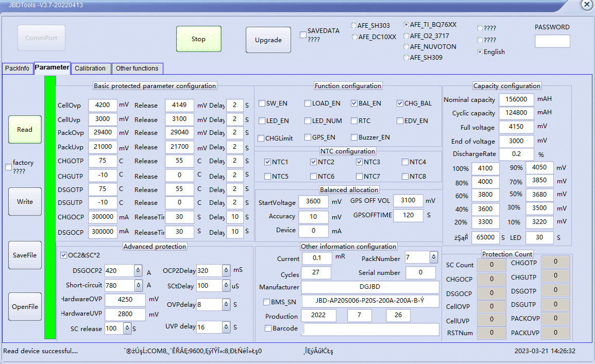The width and height of the screenshot is (595, 364).
Task: Toggle the NTC4 checkbox
Action: click(405, 162)
